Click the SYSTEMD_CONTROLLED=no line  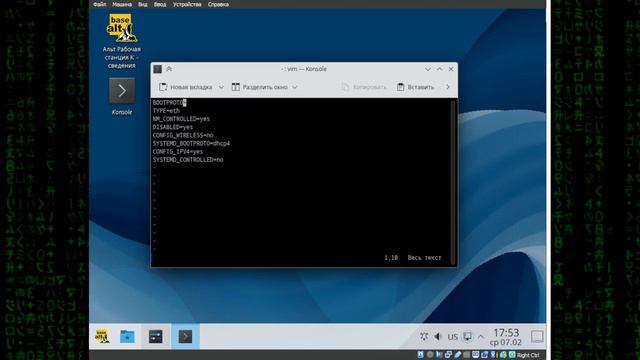click(x=188, y=160)
